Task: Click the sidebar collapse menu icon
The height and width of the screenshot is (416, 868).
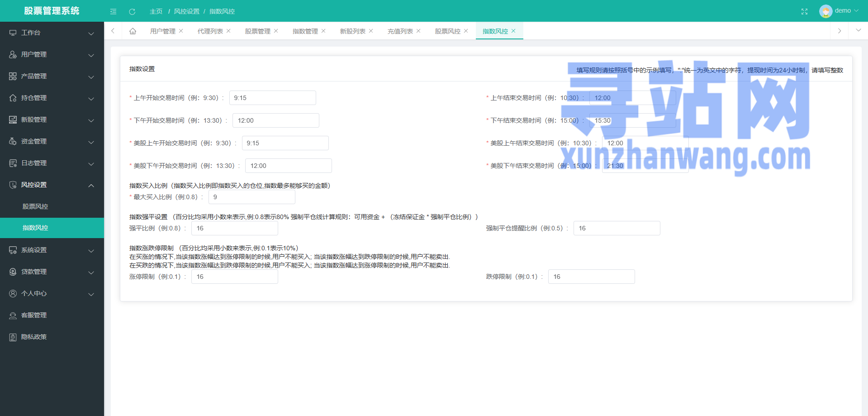Action: [113, 11]
